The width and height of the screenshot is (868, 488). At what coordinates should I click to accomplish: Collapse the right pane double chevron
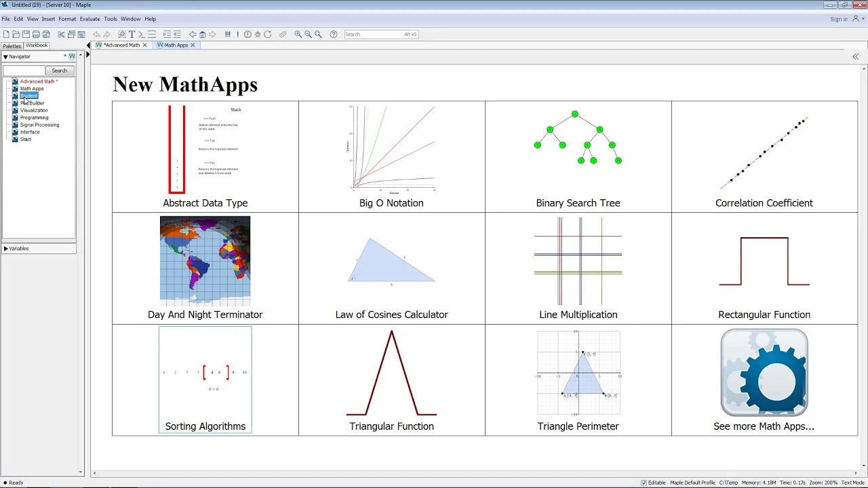pos(856,57)
